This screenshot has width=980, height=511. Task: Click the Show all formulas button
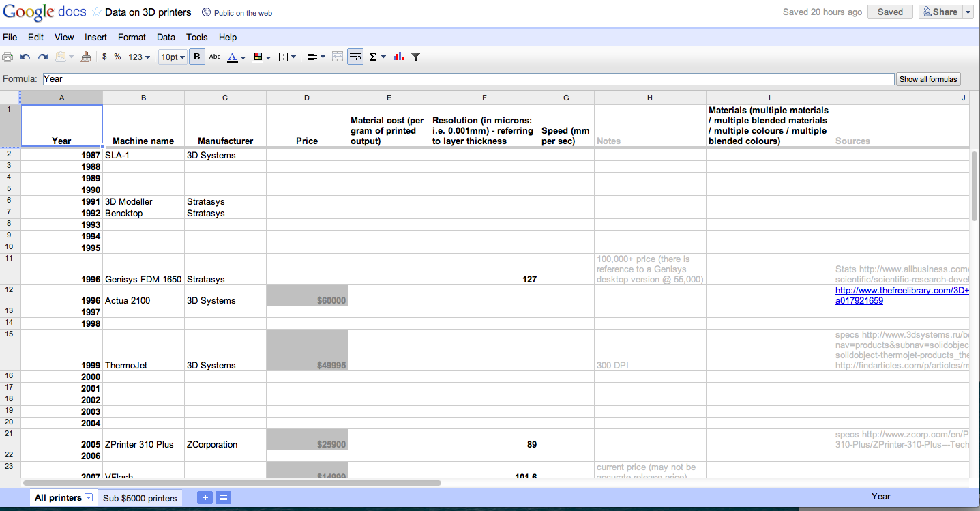[928, 79]
